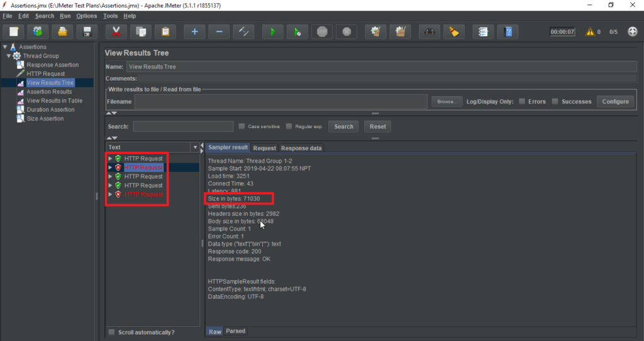The height and width of the screenshot is (341, 644).
Task: Focus the Search text field
Action: (x=183, y=126)
